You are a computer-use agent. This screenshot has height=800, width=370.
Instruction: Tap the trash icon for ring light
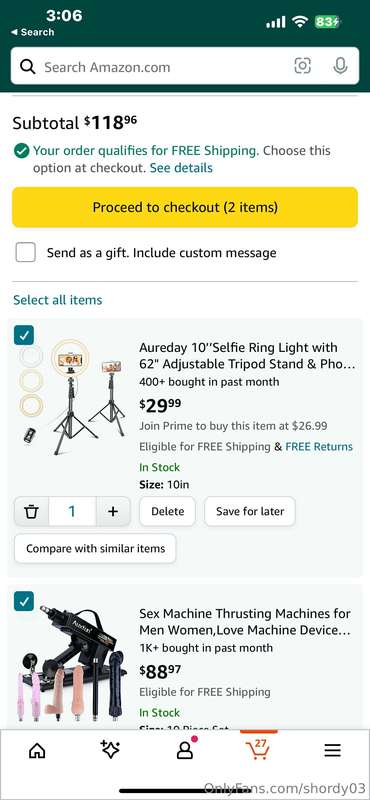[32, 511]
